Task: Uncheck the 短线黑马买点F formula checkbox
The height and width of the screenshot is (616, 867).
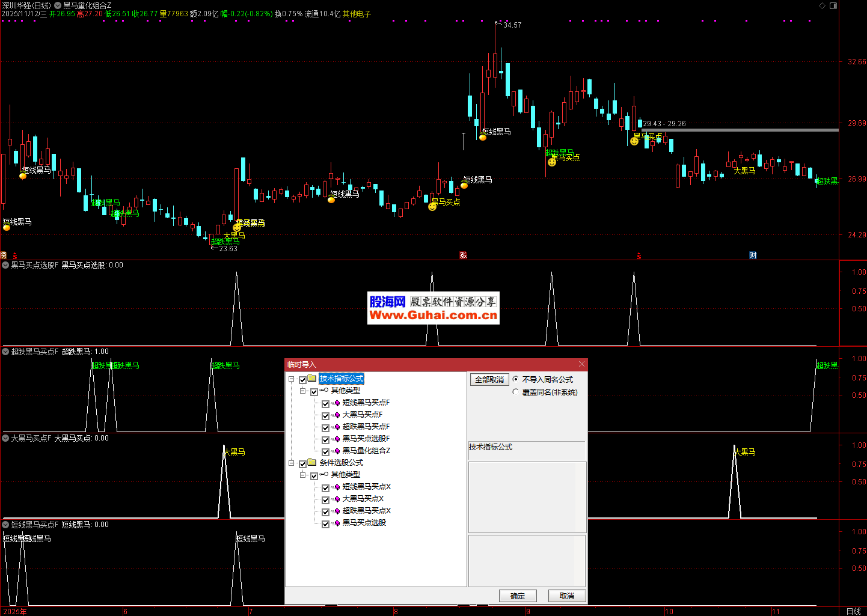Action: point(325,403)
